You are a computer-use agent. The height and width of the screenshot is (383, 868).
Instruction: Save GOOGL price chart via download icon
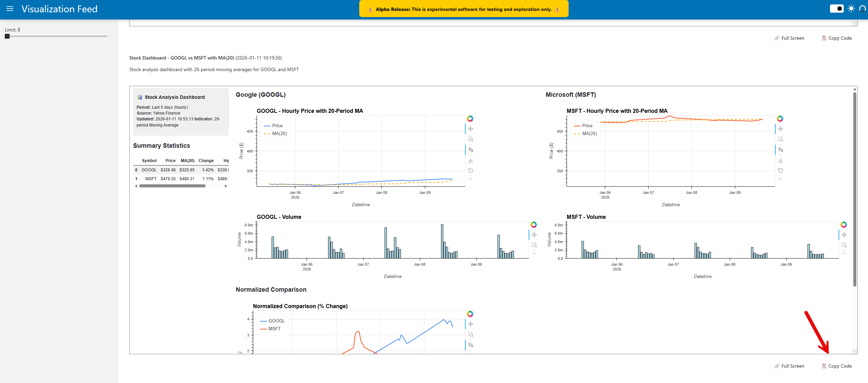pos(470,160)
